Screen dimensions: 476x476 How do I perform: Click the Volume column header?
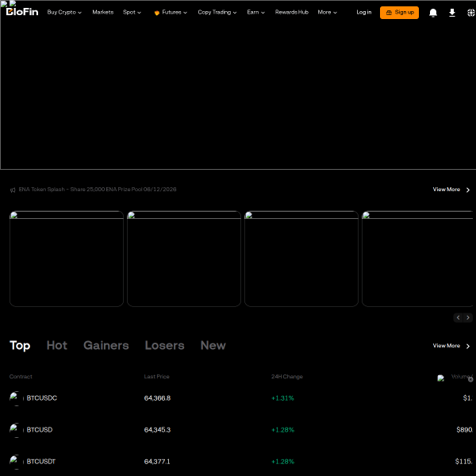point(462,376)
